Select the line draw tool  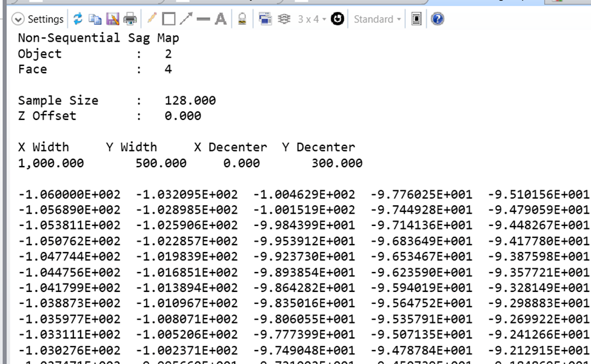tap(203, 19)
